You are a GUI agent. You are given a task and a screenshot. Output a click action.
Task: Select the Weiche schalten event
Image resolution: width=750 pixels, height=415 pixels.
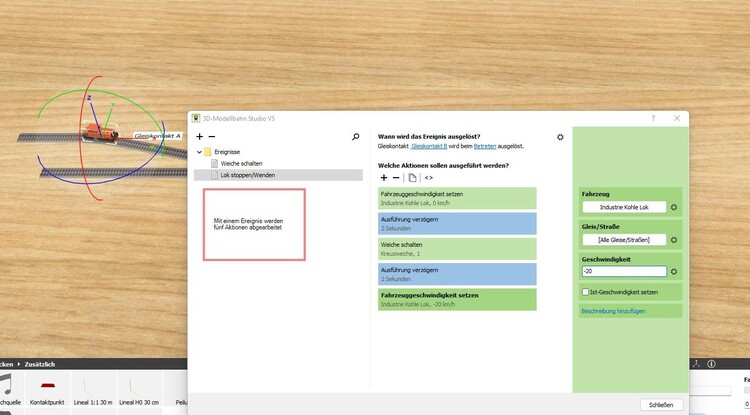tap(241, 164)
